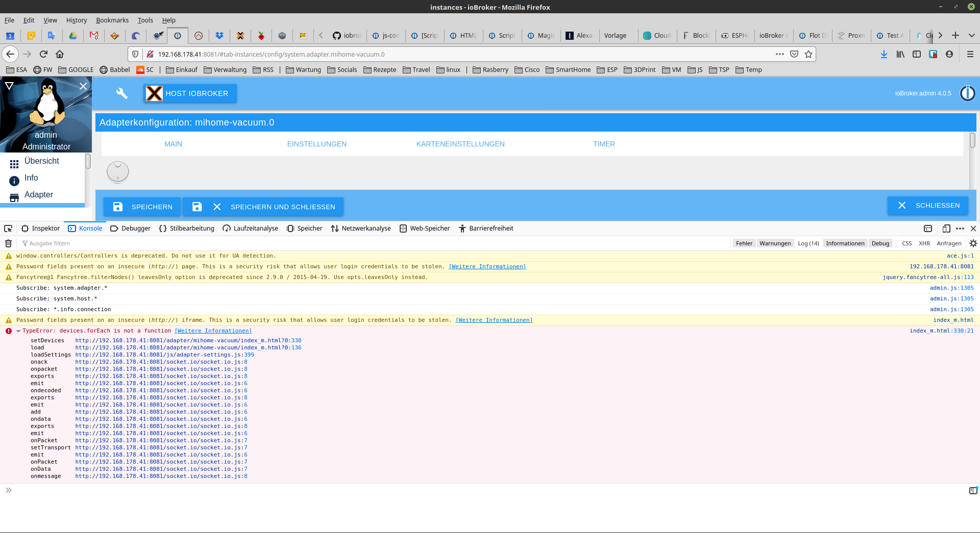Open the Web-Speicher devtools tab
The width and height of the screenshot is (980, 533).
pyautogui.click(x=425, y=229)
